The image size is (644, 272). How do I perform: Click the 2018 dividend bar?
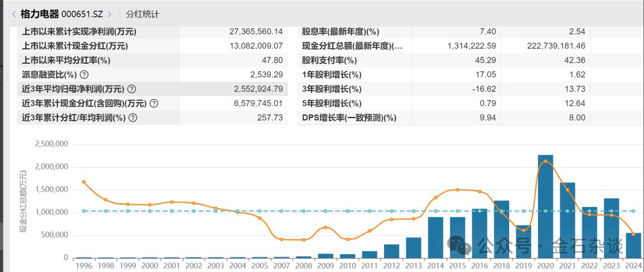501,229
